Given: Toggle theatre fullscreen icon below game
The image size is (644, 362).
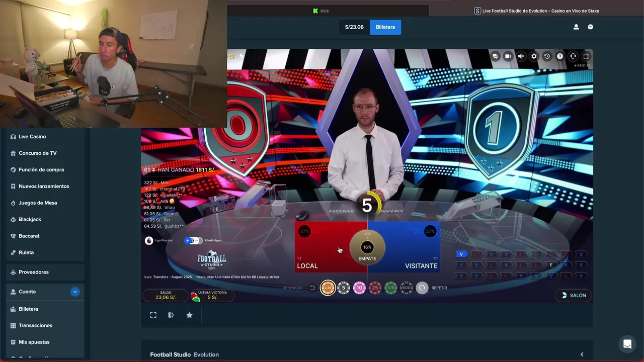Looking at the screenshot, I should 153,315.
